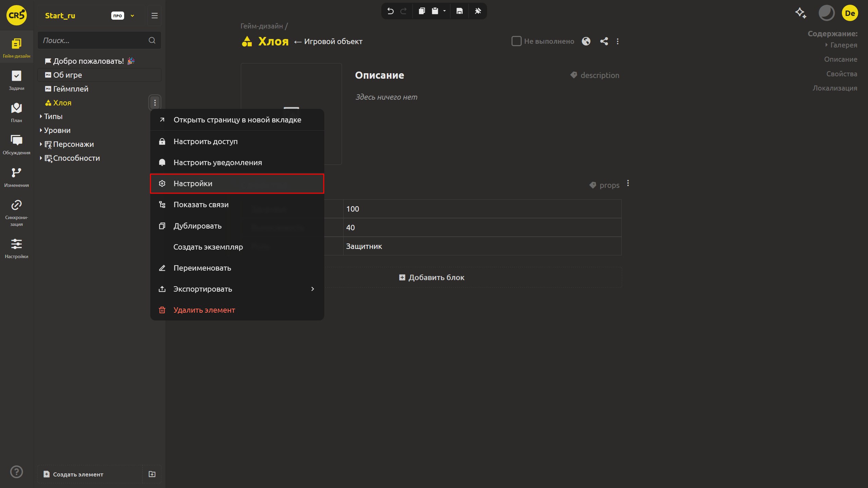Jump to Локализация in contents
Screen dimensions: 868x488
835,88
